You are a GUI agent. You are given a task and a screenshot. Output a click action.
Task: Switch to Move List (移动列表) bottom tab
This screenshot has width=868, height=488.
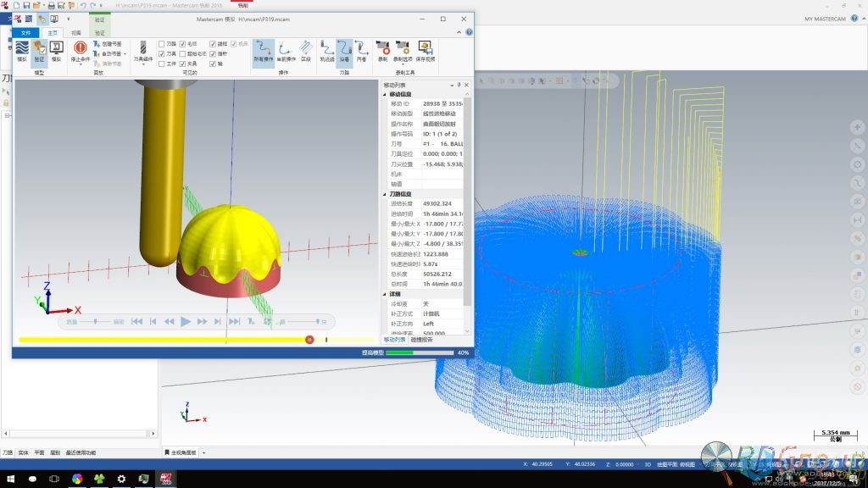pyautogui.click(x=394, y=340)
